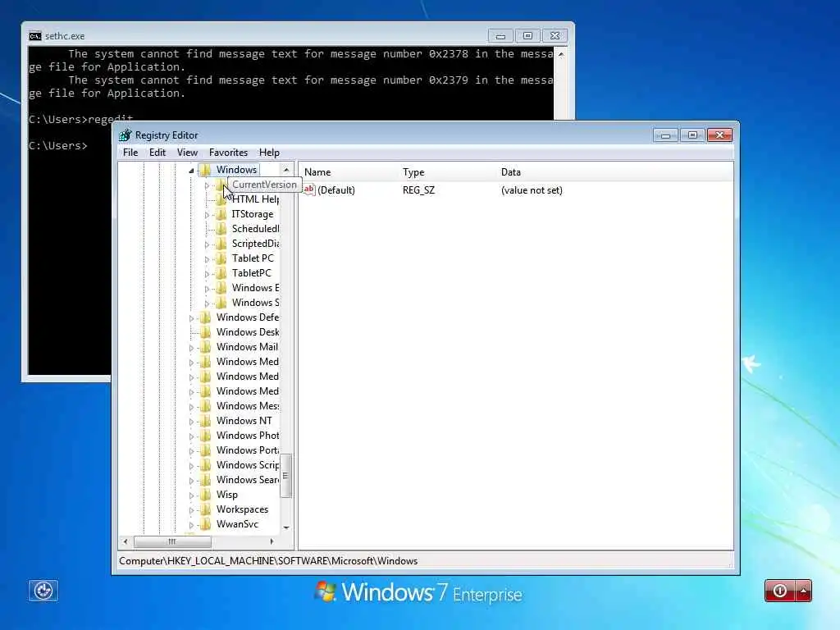This screenshot has width=840, height=630.
Task: Open the Favorites menu
Action: point(228,153)
